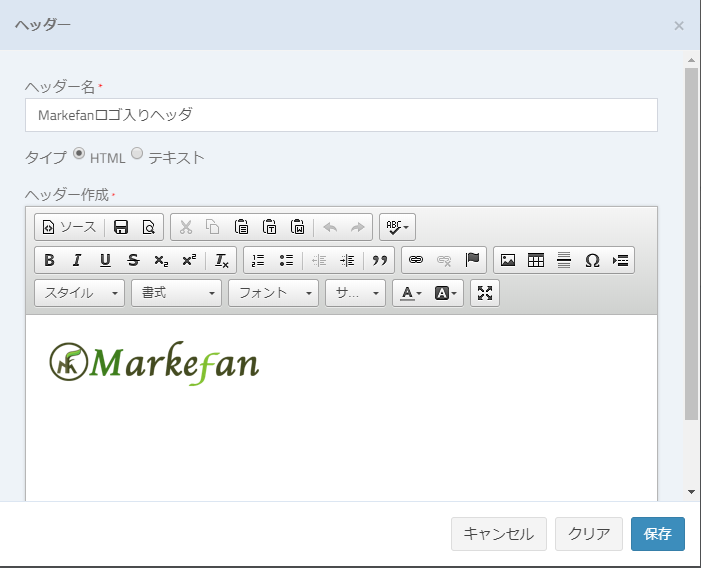Toggle Underline formatting

coord(105,260)
